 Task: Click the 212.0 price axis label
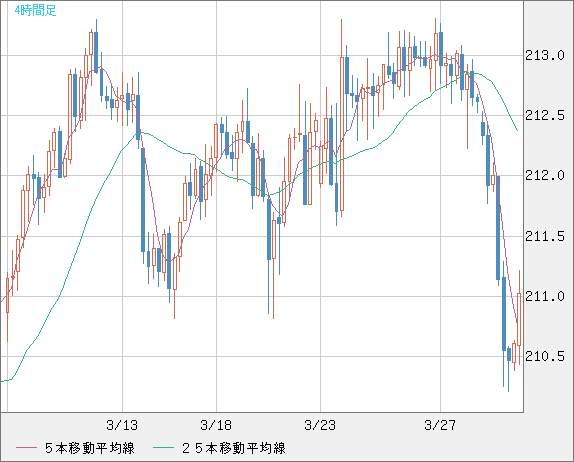click(x=545, y=176)
